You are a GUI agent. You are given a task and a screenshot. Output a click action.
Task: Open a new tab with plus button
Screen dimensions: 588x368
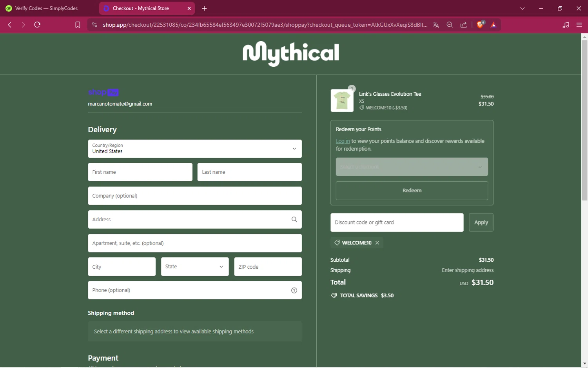(204, 8)
